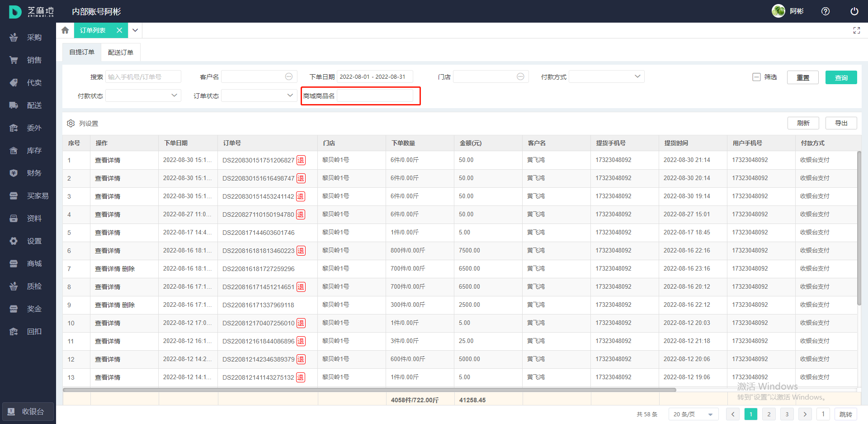This screenshot has height=424, width=868.
Task: Go to the previous page arrow
Action: pos(733,414)
